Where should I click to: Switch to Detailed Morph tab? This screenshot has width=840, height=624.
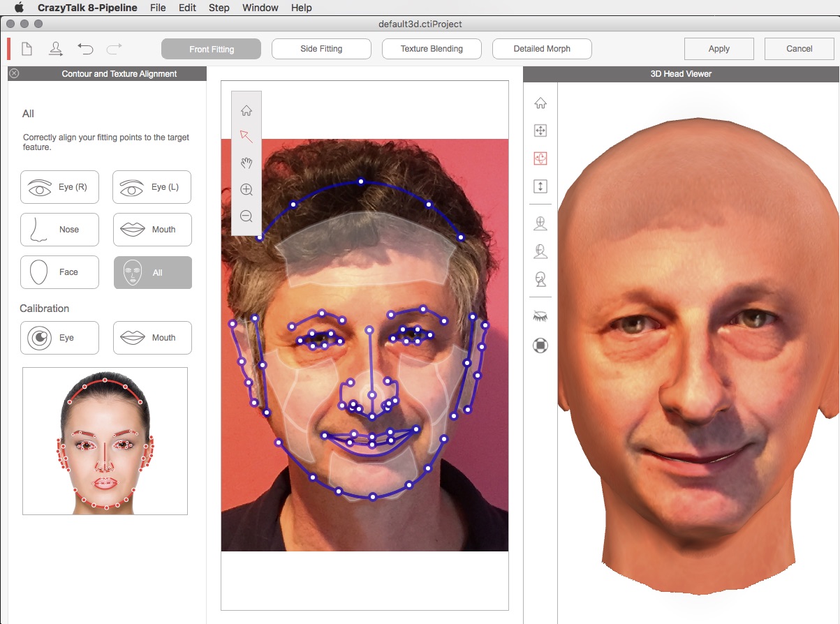[x=542, y=49]
